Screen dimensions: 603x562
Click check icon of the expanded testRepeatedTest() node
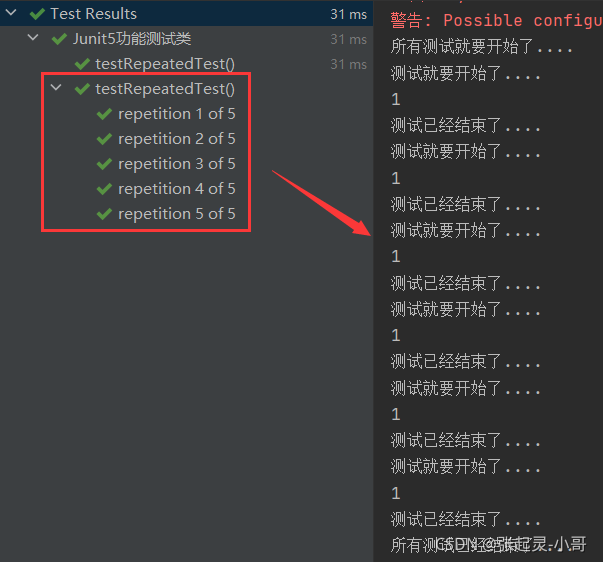(83, 89)
